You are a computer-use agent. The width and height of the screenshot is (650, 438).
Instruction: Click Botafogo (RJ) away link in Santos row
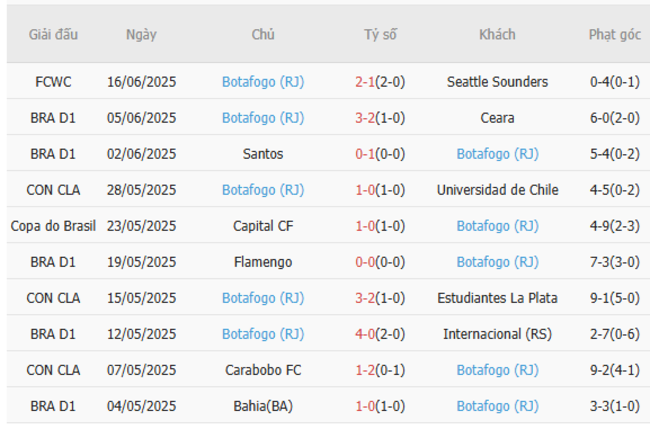click(497, 154)
